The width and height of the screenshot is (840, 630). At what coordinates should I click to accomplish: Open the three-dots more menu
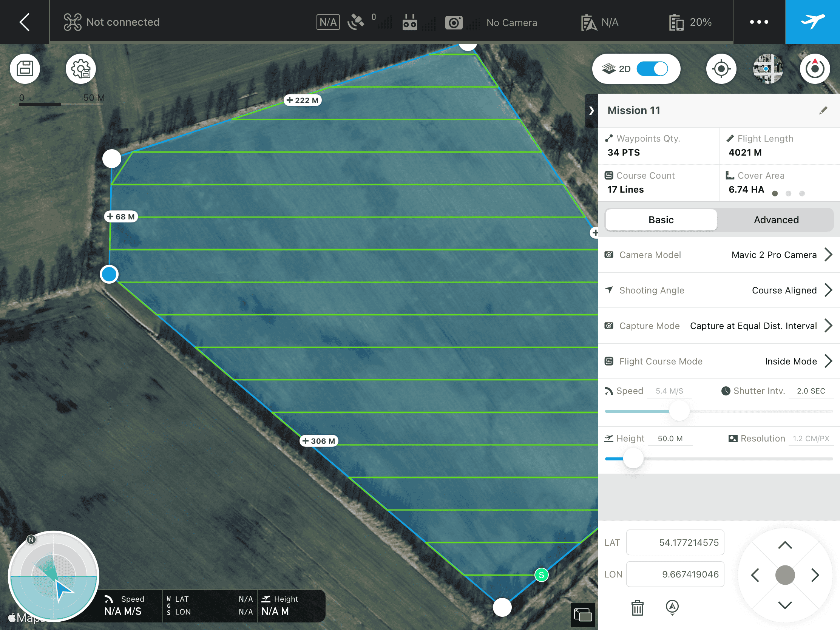coord(758,22)
